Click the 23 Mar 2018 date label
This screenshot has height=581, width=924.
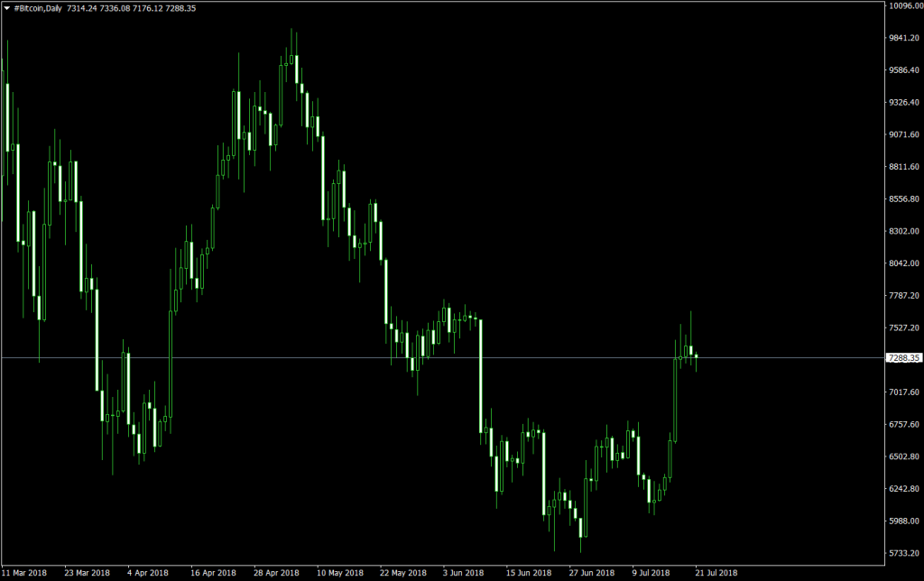tap(88, 573)
